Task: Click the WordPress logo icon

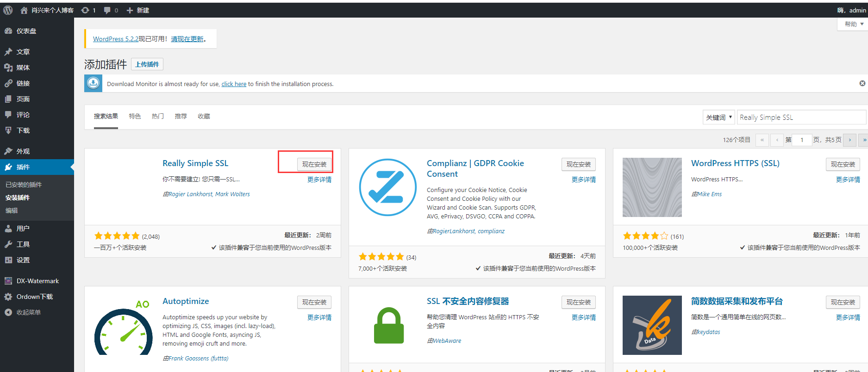Action: (8, 10)
